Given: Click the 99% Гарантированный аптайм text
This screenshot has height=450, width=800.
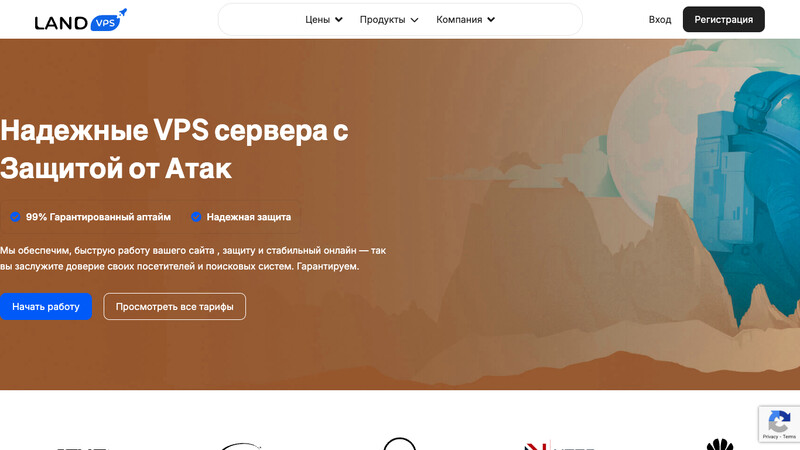Looking at the screenshot, I should pos(98,217).
